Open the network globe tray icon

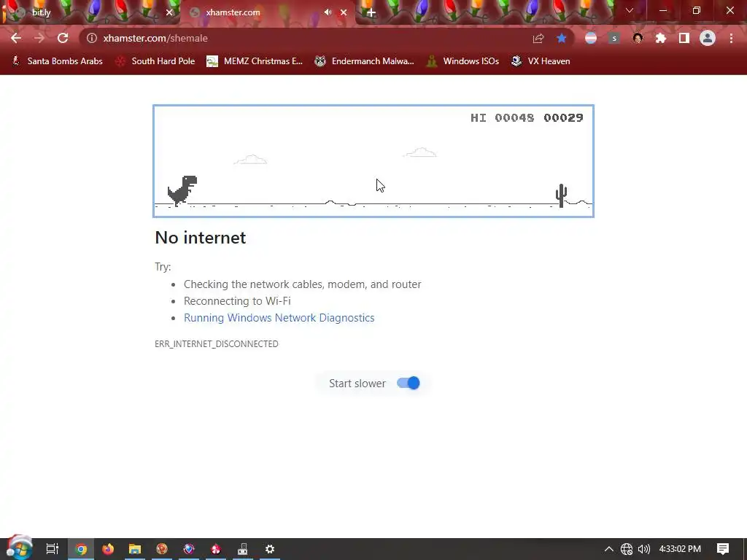coord(627,549)
